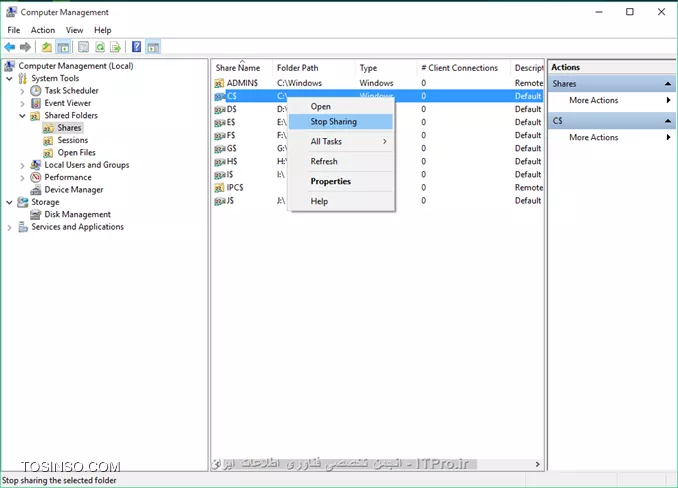
Task: Expand the Event Viewer node
Action: (22, 104)
